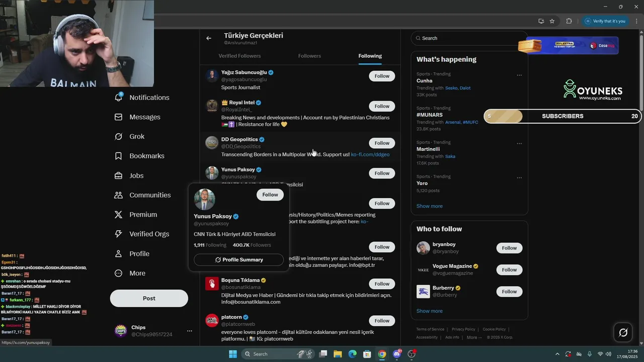
Task: Show hidden system tray icons chevron
Action: click(557, 354)
